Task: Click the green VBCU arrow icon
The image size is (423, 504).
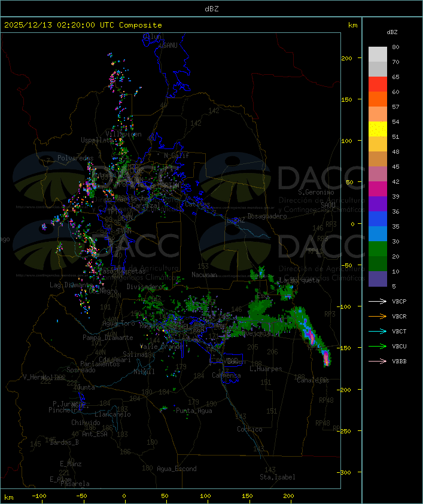Action: click(378, 346)
